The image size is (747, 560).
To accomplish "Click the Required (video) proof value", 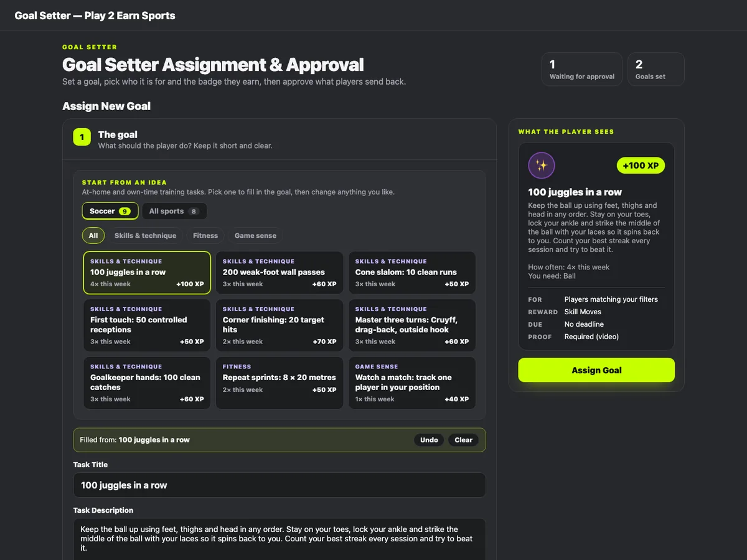I will pos(591,337).
